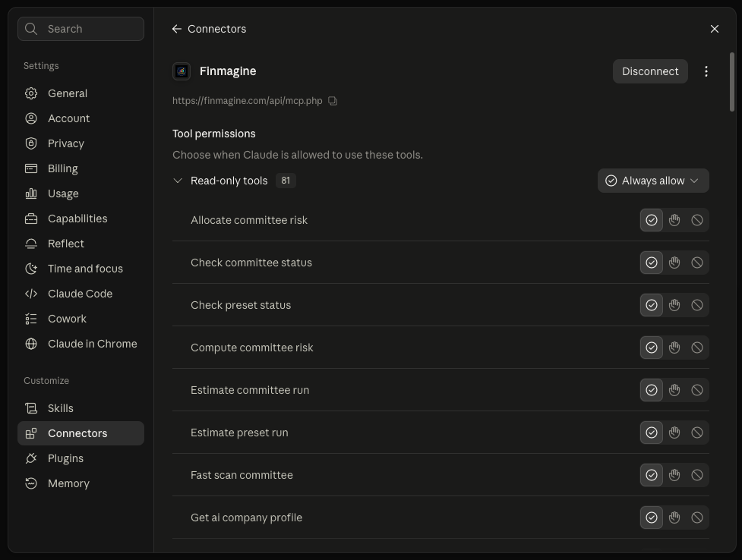Click the search magnifier icon
Viewport: 742px width, 560px height.
tap(31, 29)
